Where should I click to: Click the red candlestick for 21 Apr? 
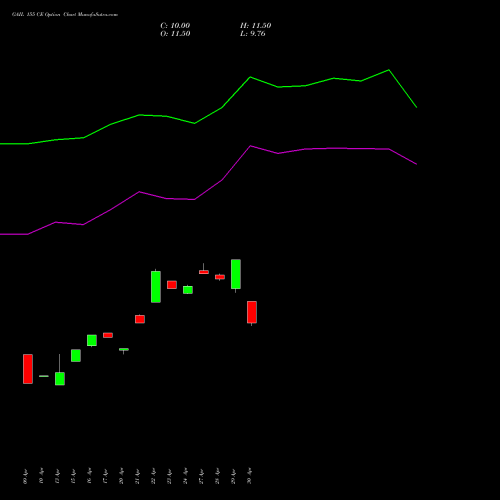(140, 319)
